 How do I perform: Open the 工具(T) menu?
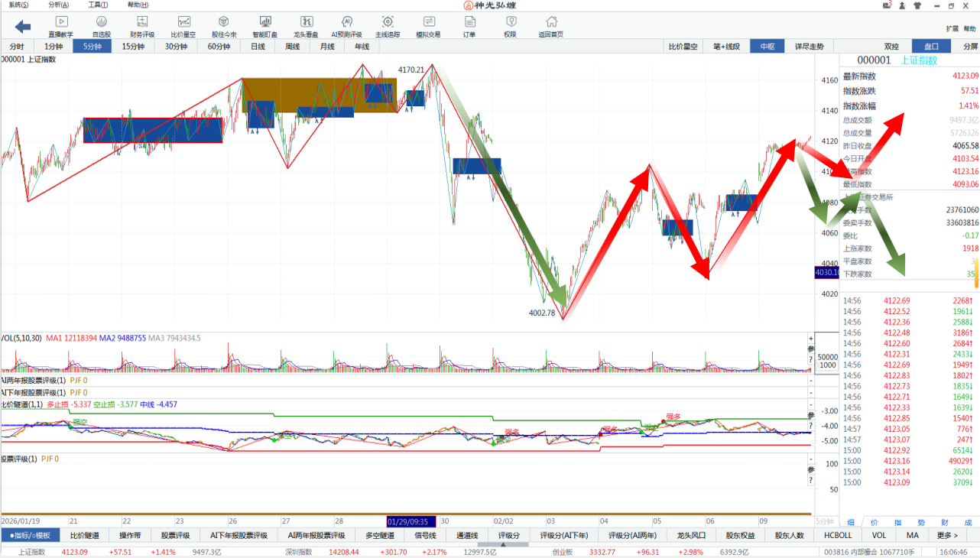(98, 5)
